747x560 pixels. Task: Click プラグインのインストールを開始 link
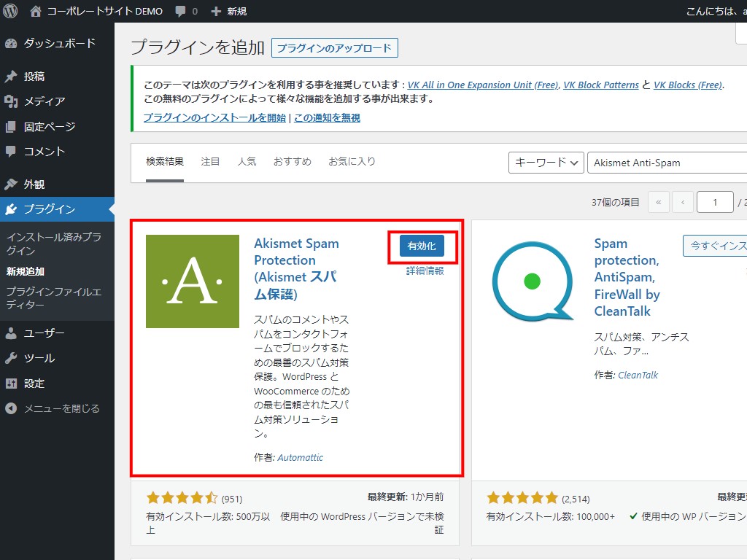click(214, 117)
